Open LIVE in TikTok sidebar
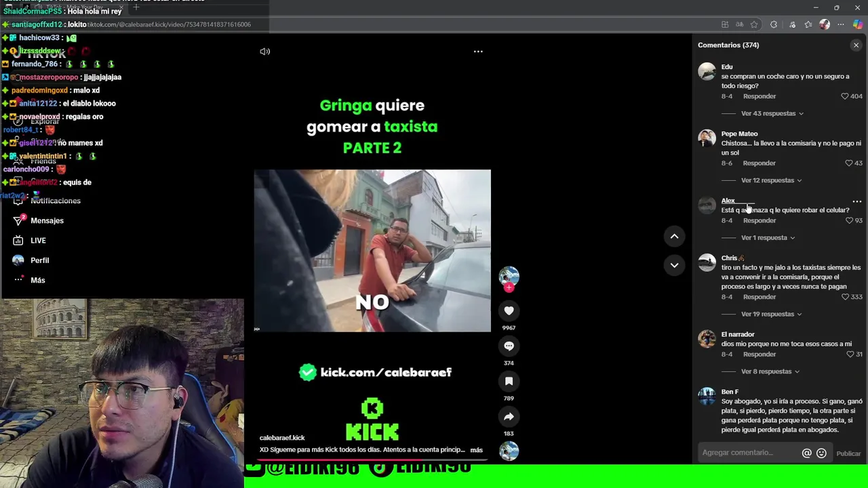This screenshot has width=868, height=488. pyautogui.click(x=38, y=241)
